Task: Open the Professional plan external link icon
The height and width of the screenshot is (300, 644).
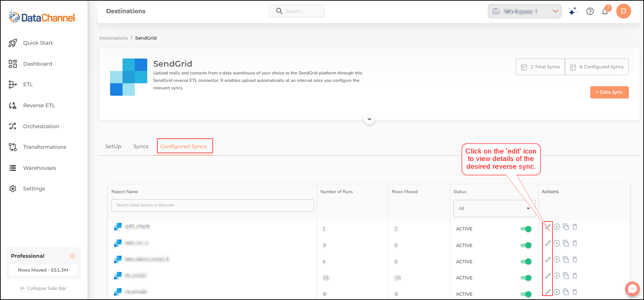Action: point(72,256)
